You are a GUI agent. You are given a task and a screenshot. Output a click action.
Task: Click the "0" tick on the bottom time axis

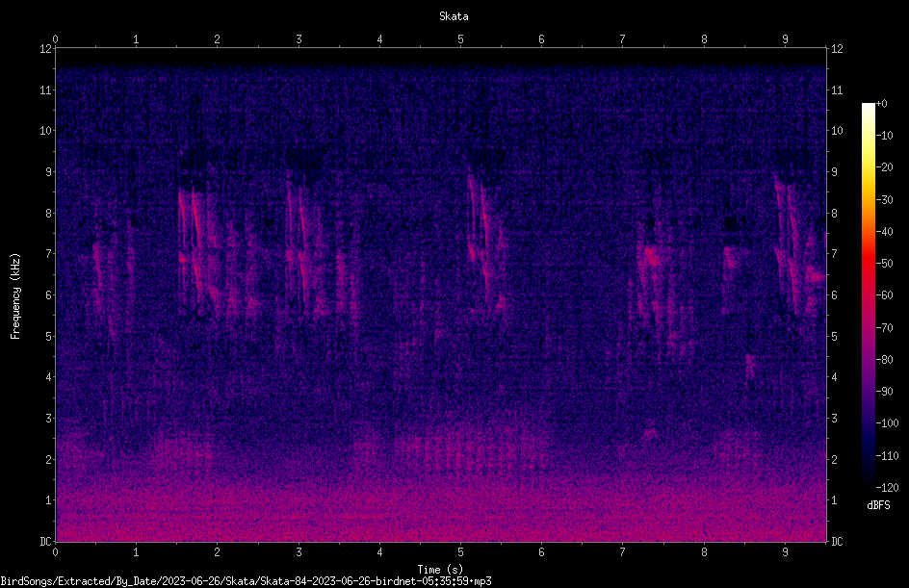(x=55, y=552)
